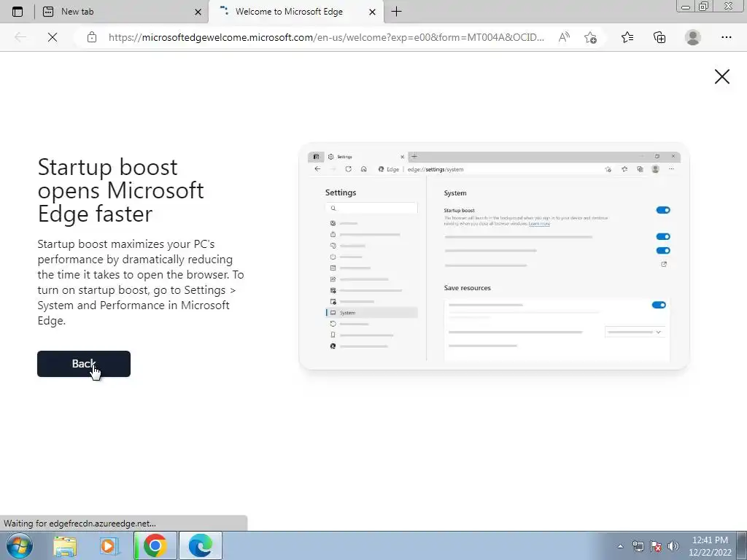
Task: Click the Back button
Action: 84,364
